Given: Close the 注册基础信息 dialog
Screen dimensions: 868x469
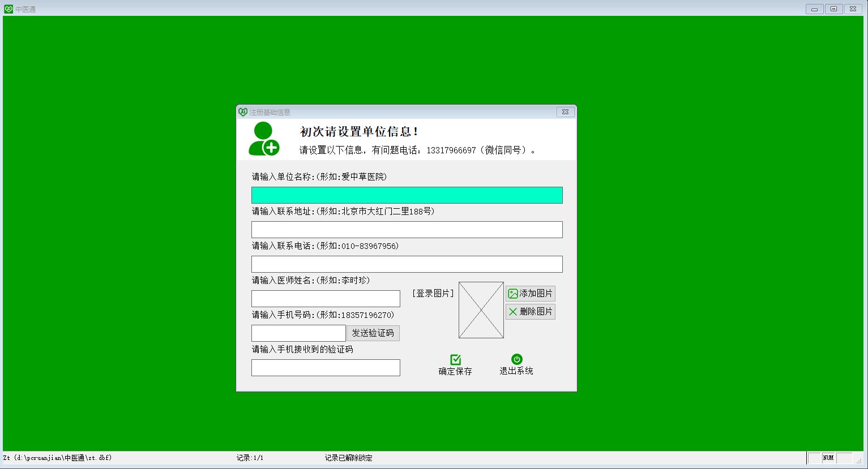Looking at the screenshot, I should [565, 112].
